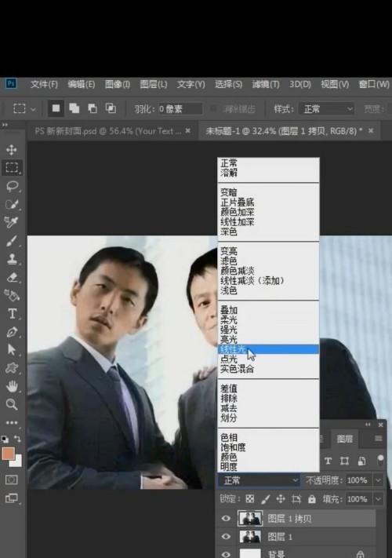Open the 文件(F) menu

pos(44,84)
